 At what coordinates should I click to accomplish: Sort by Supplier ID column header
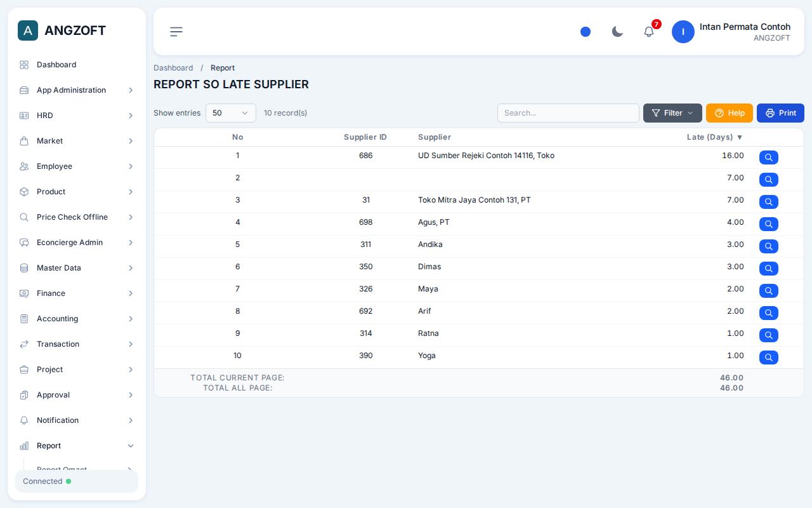click(x=365, y=137)
